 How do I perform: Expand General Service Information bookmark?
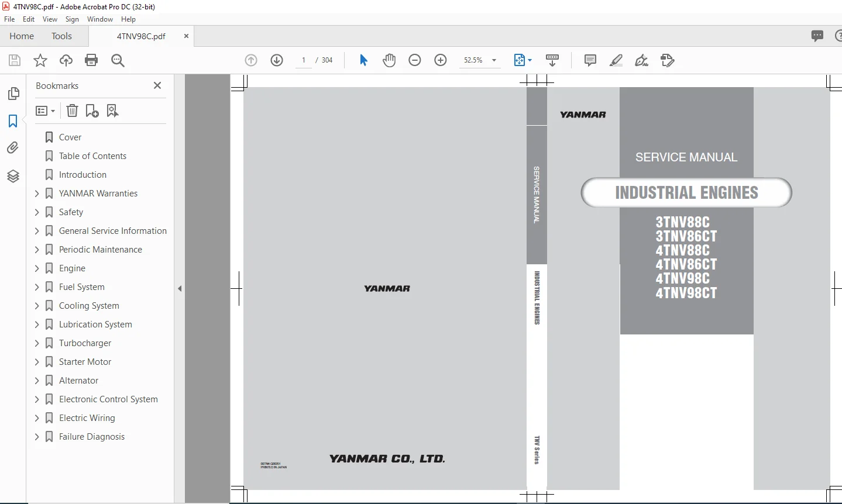click(37, 231)
